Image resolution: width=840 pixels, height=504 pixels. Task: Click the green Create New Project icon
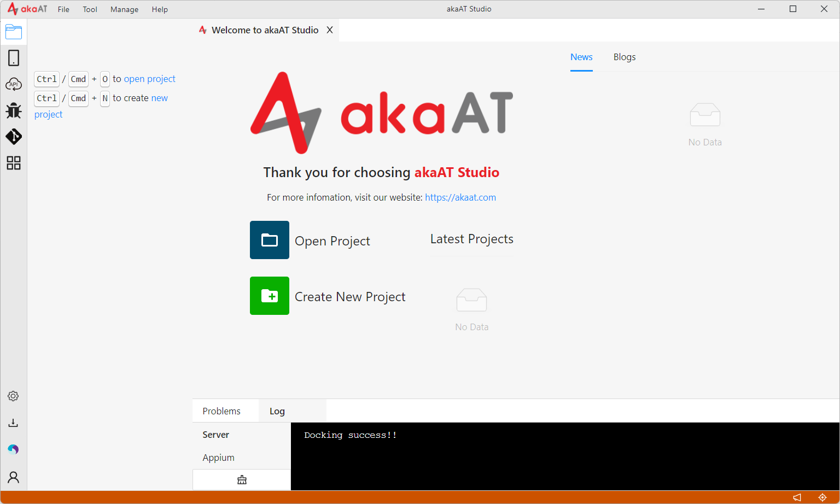tap(270, 296)
